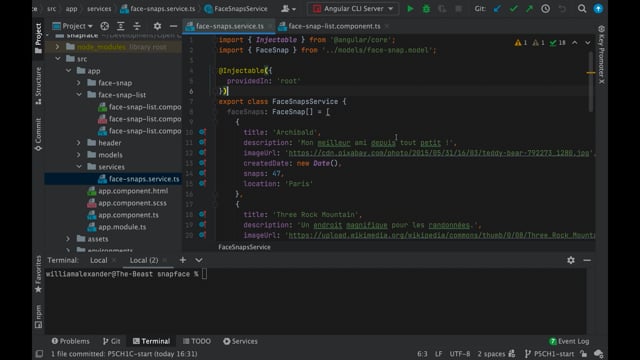
Task: Open the Event Log
Action: (569, 341)
